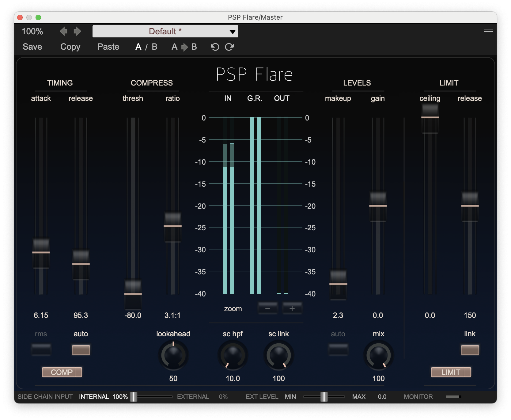Click Paste in the preset bar
The image size is (511, 420).
[108, 47]
